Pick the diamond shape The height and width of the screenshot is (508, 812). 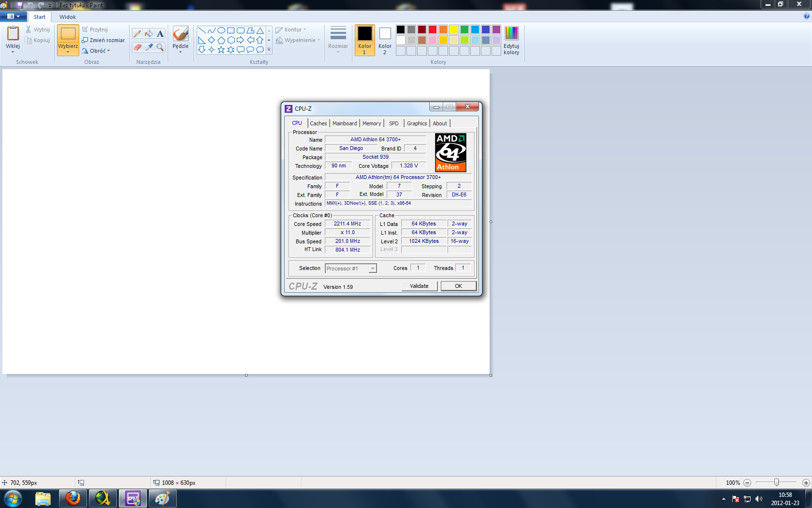tap(212, 40)
